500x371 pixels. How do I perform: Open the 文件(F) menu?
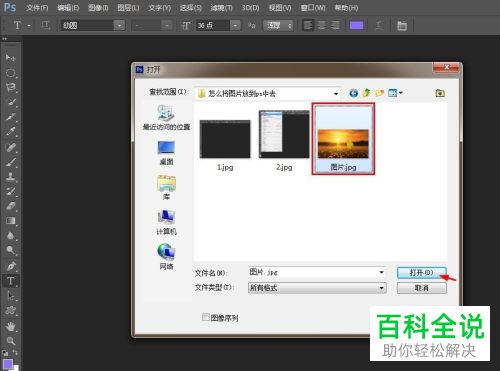[37, 8]
